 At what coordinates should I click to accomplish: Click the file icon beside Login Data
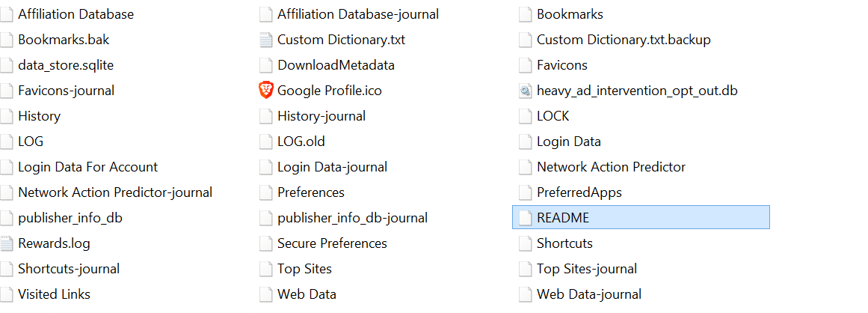point(526,142)
